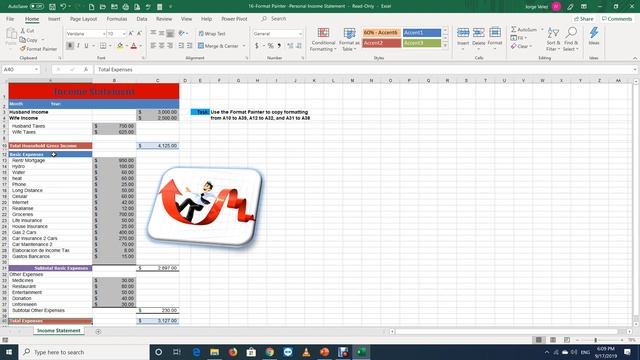Expand the Name Box dropdown

pyautogui.click(x=36, y=69)
